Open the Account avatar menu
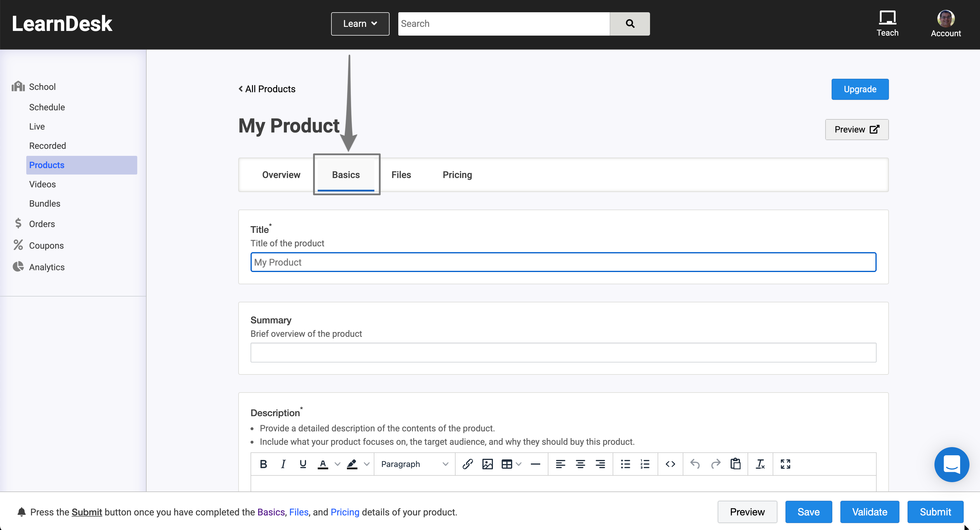This screenshot has height=530, width=980. 945,24
